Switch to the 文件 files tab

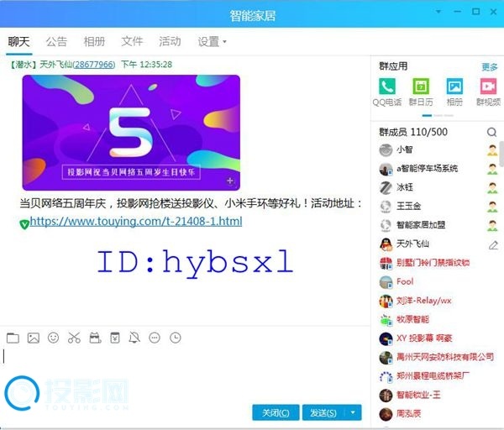point(132,41)
